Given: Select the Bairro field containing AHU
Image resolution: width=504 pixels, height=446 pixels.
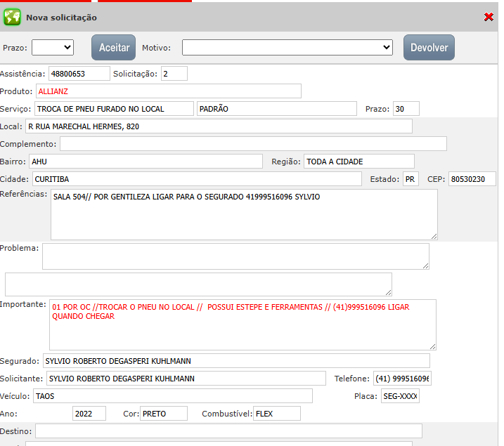Looking at the screenshot, I should [146, 162].
